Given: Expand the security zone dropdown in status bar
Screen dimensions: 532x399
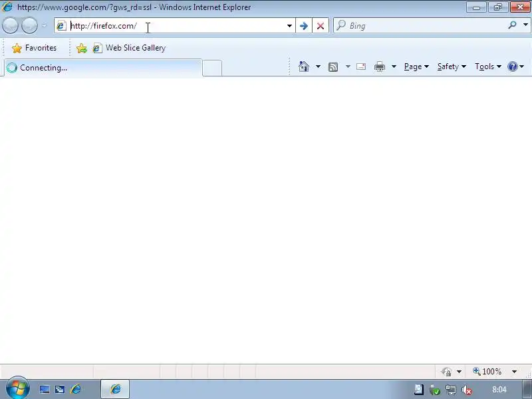Looking at the screenshot, I should coord(459,372).
